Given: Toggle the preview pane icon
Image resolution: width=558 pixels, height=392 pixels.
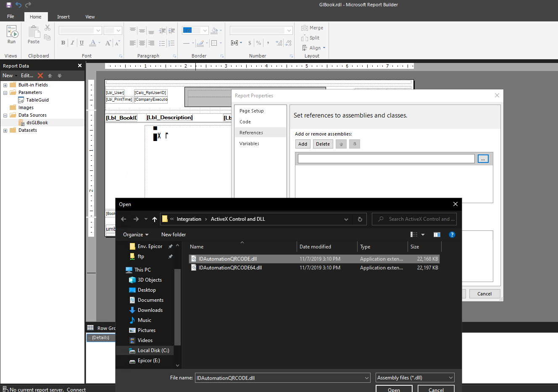Looking at the screenshot, I should pyautogui.click(x=437, y=235).
